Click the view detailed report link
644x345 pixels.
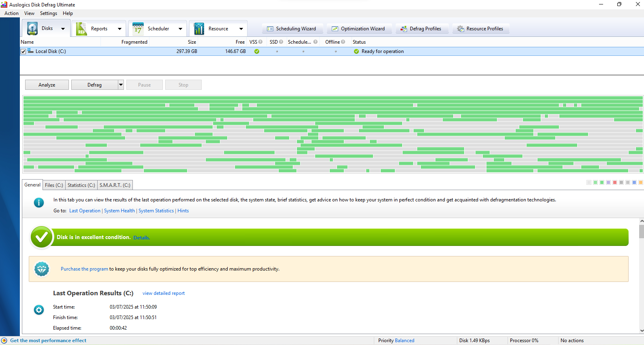pos(164,293)
